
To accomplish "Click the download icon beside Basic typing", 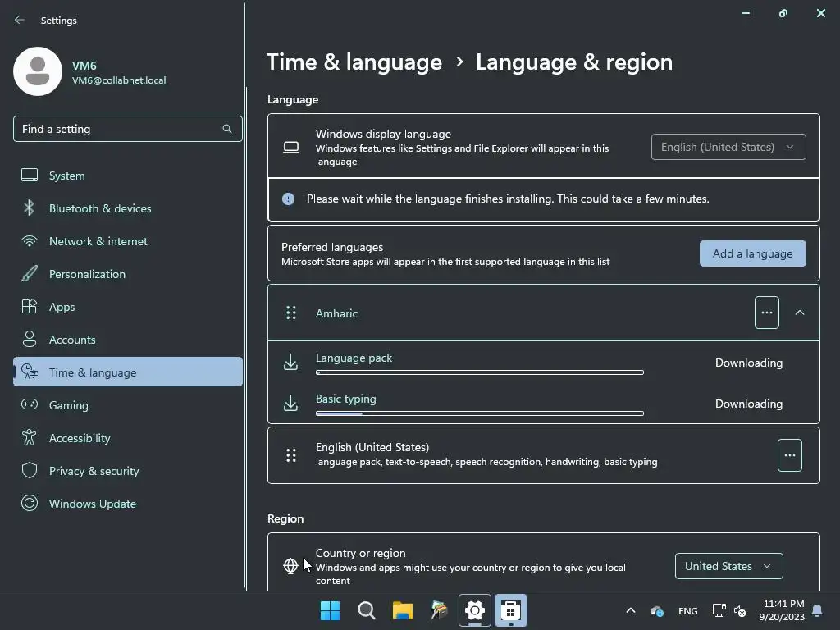I will [291, 403].
